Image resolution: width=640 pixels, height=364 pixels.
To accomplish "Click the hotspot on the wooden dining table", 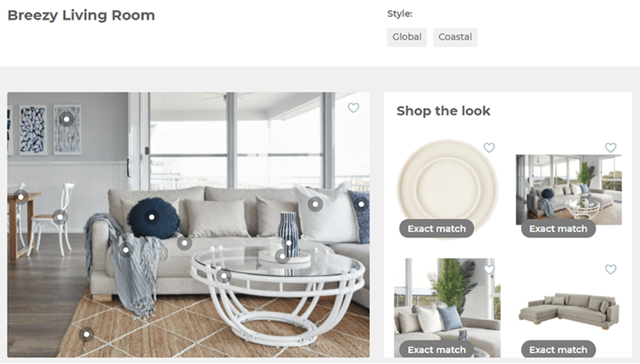I will [x=21, y=197].
